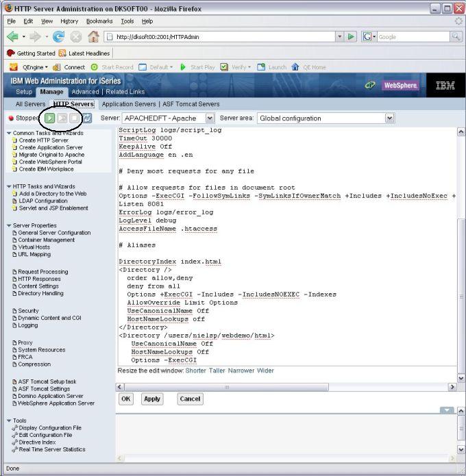Open Real Time Server Statistics
This screenshot has height=476, width=466.
[52, 449]
